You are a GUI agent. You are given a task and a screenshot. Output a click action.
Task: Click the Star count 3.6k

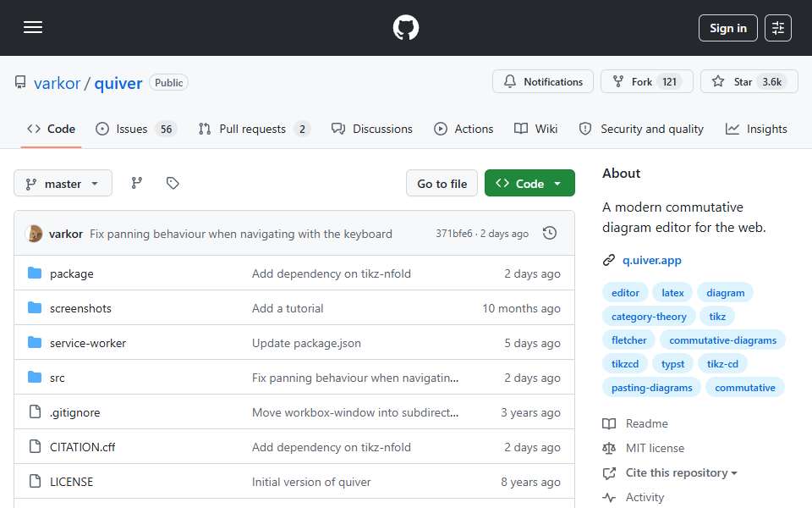[771, 82]
